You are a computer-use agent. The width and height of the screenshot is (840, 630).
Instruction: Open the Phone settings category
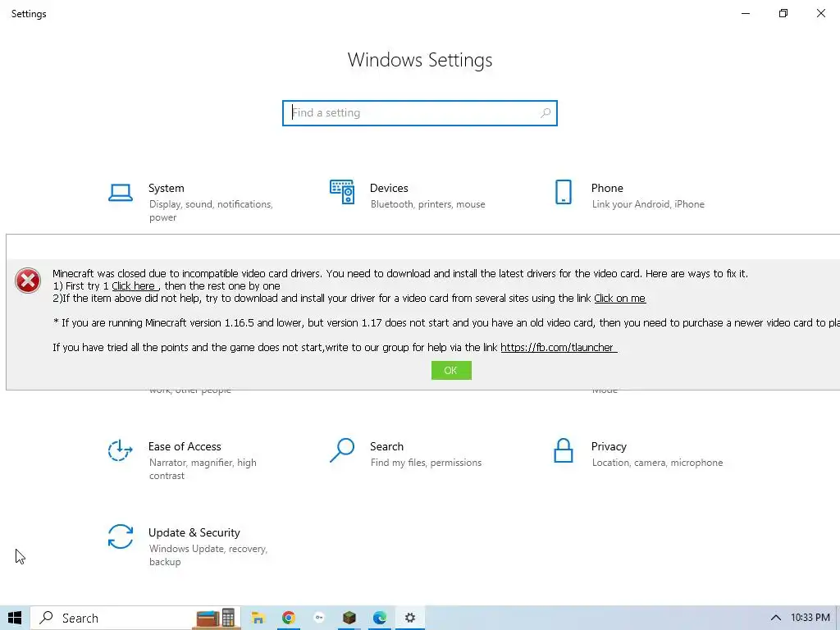click(630, 195)
